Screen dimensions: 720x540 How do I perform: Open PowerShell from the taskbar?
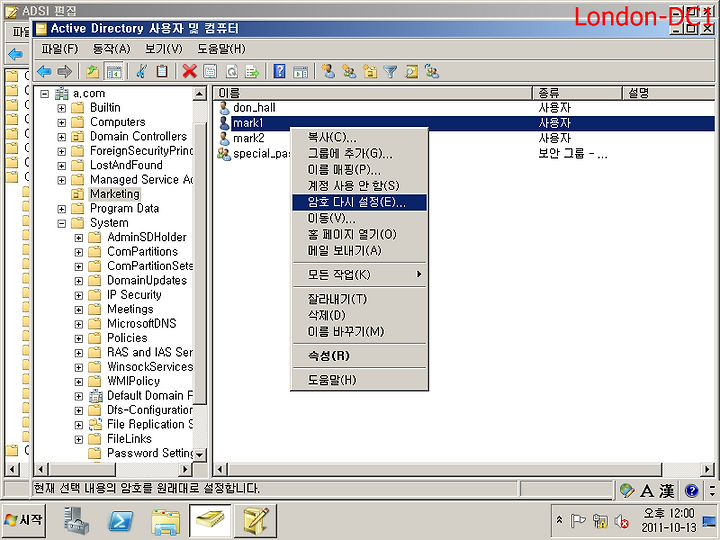120,521
